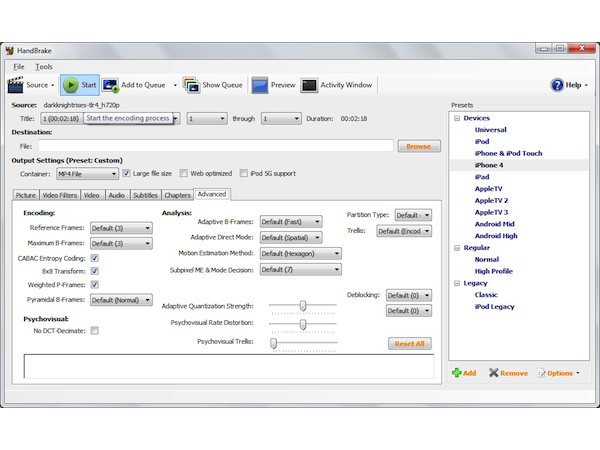
Task: Switch to the Picture tab
Action: click(x=26, y=195)
